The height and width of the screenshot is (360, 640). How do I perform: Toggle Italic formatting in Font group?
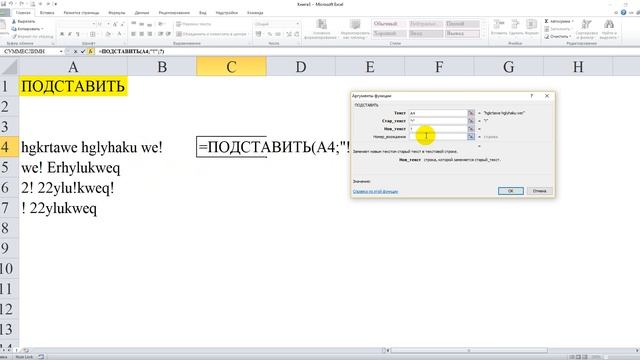tap(69, 34)
